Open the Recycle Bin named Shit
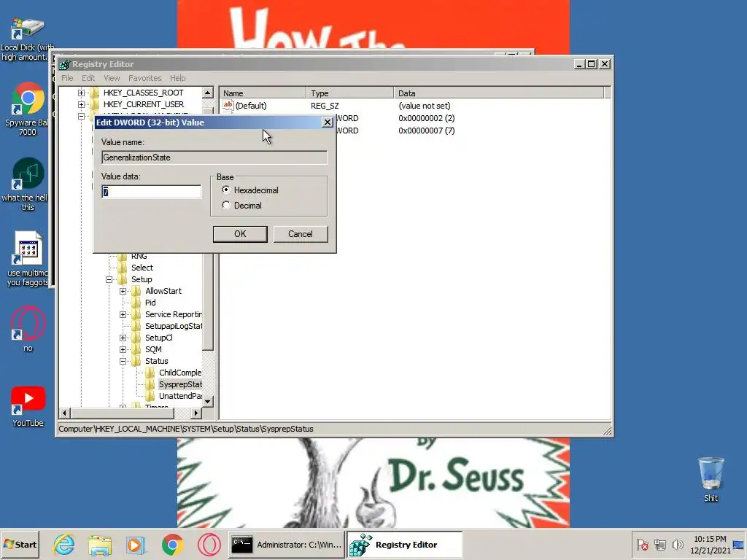The width and height of the screenshot is (747, 560). tap(711, 478)
